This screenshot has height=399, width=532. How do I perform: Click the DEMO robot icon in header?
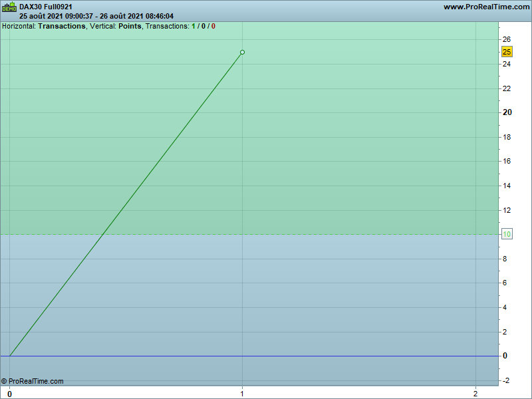pos(9,7)
